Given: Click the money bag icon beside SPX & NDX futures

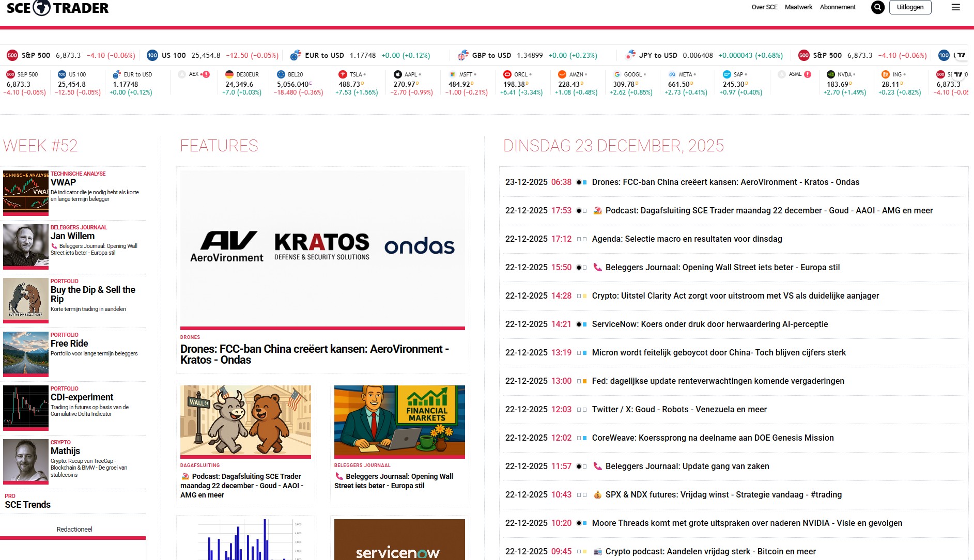Looking at the screenshot, I should point(597,494).
